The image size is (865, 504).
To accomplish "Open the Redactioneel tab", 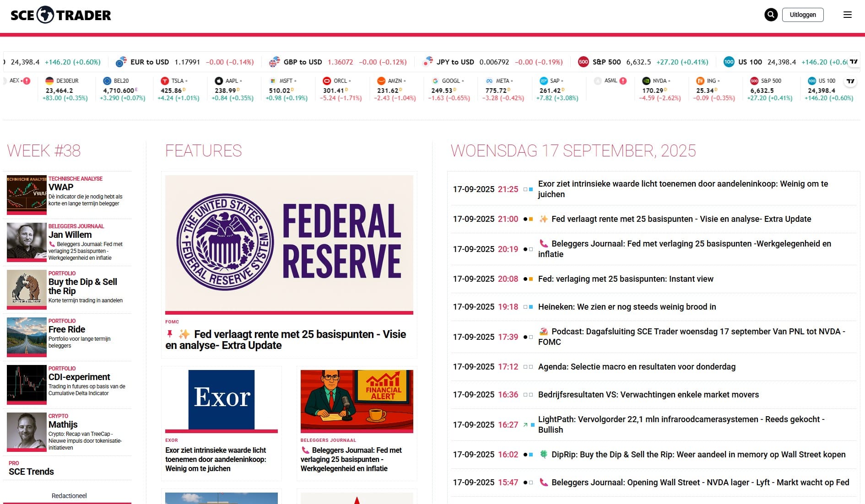I will (69, 496).
